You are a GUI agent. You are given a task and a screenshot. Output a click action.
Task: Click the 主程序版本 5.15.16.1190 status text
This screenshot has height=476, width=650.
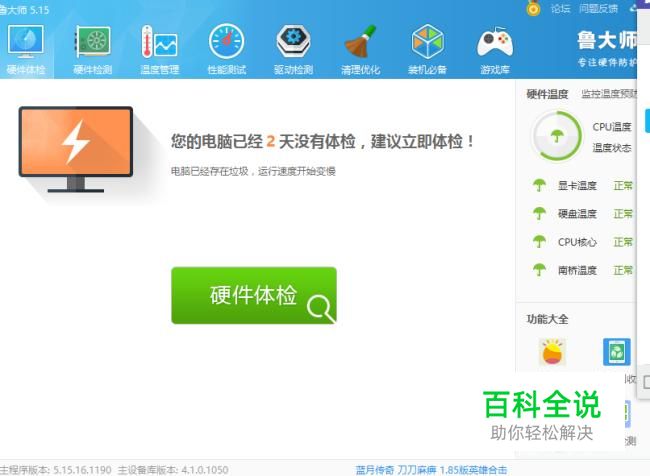click(x=56, y=470)
